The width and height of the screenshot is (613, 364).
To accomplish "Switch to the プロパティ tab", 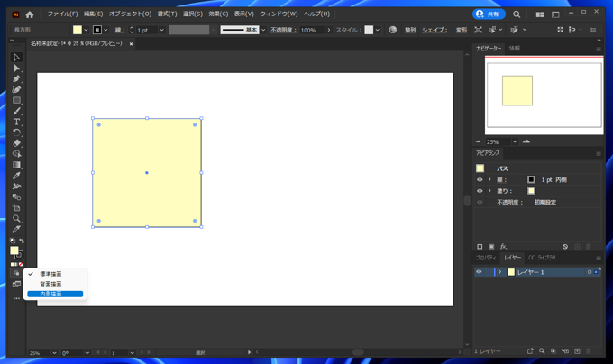I will coord(486,258).
